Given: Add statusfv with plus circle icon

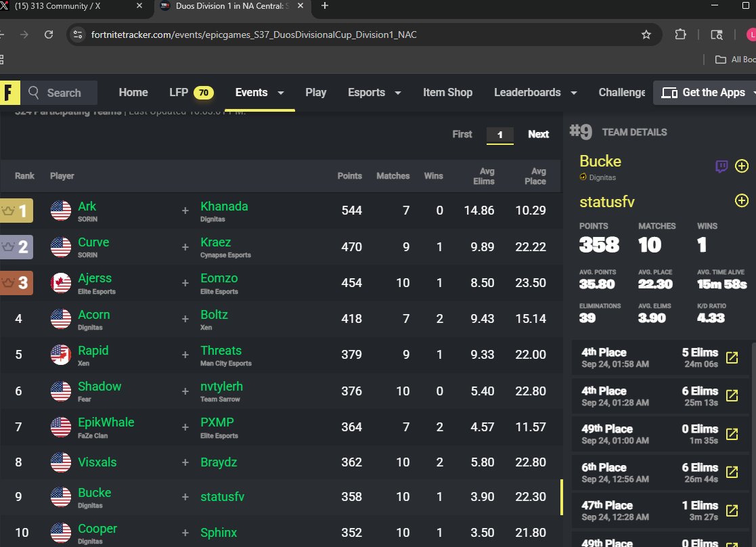Looking at the screenshot, I should click(742, 200).
